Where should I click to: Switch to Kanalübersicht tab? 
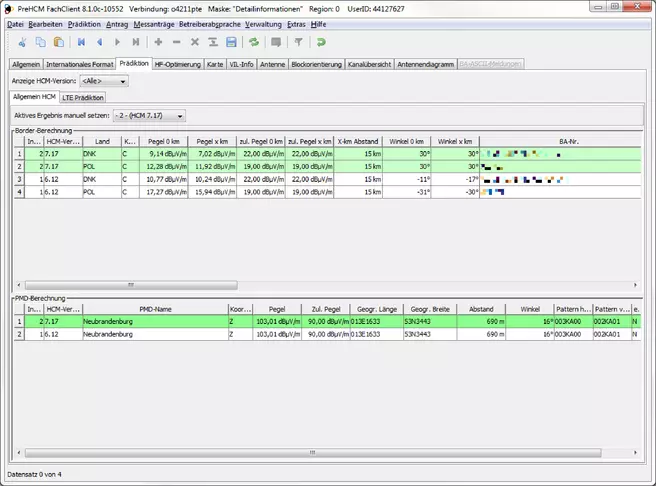(x=369, y=64)
